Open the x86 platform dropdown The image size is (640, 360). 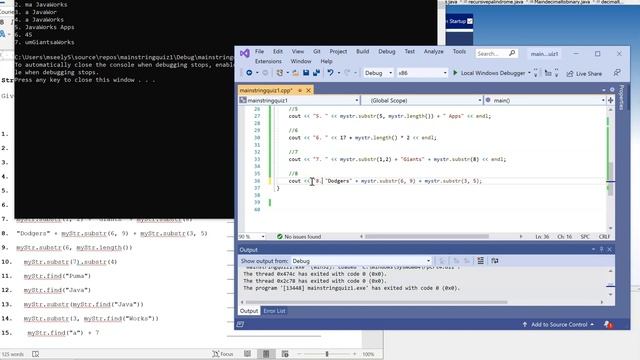pyautogui.click(x=422, y=73)
